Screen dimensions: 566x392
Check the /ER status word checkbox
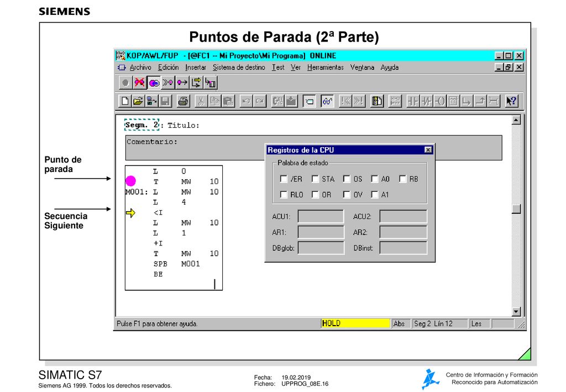pyautogui.click(x=284, y=179)
